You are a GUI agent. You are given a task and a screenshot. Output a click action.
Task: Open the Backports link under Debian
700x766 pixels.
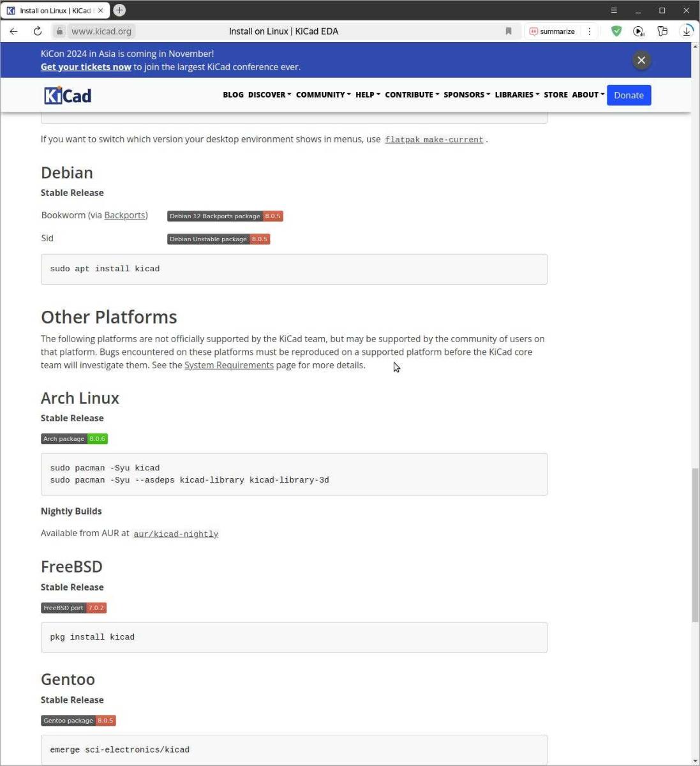pyautogui.click(x=124, y=215)
